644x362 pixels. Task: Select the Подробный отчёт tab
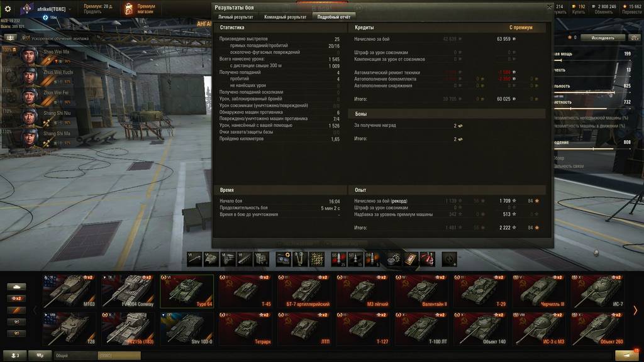click(334, 17)
